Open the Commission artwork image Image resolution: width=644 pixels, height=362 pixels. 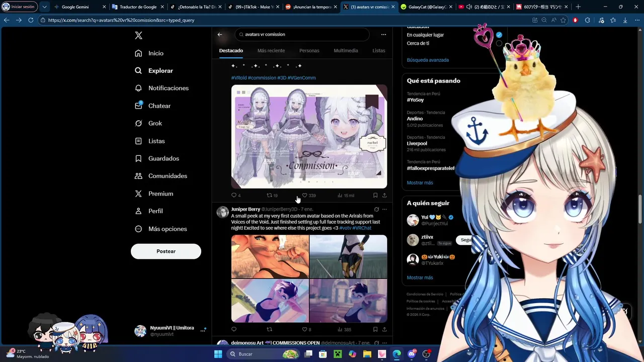[x=309, y=136]
